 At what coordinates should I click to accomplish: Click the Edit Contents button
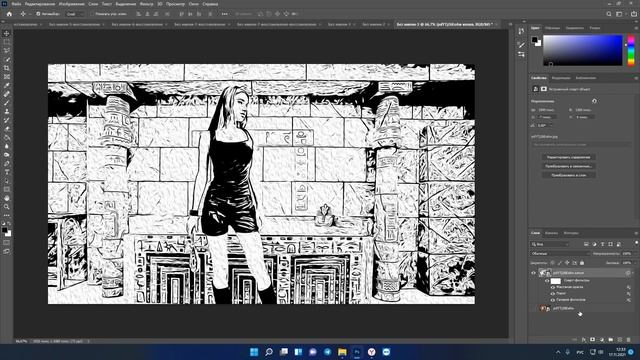568,157
